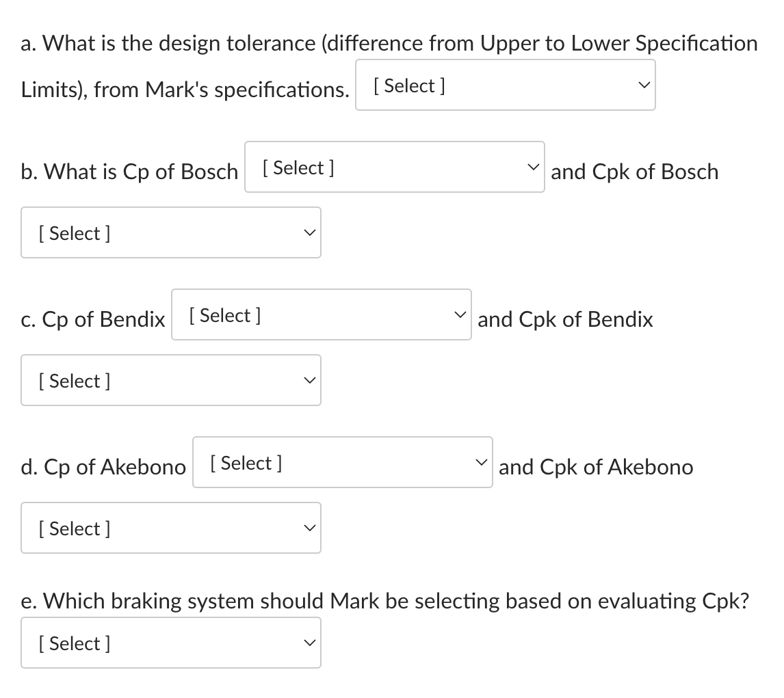This screenshot has width=784, height=698.
Task: Click chevron arrow on braking system dropdown
Action: pos(310,643)
